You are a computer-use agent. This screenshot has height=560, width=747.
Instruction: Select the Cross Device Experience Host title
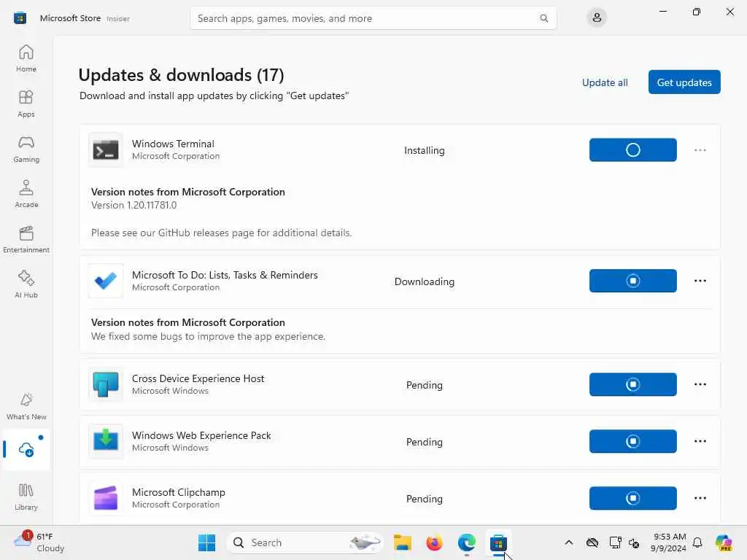coord(198,378)
